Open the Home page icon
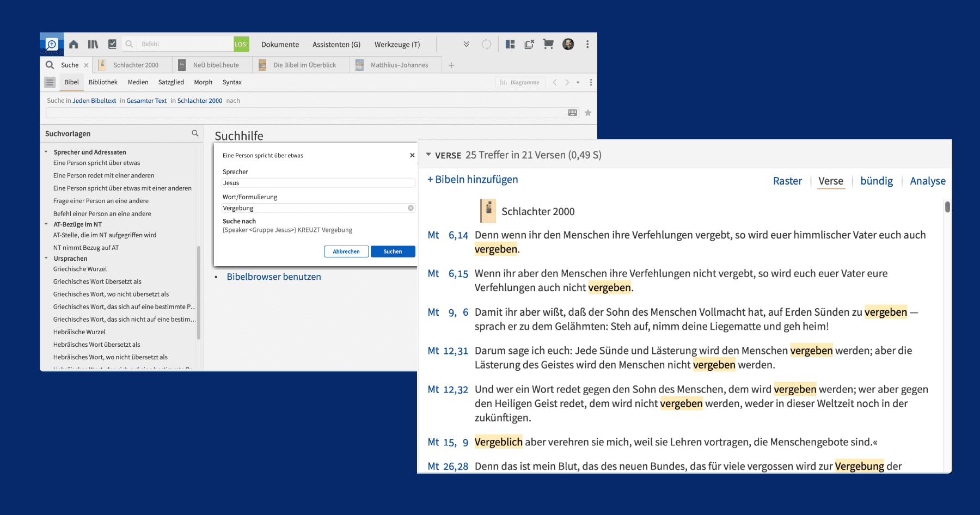Viewport: 980px width, 515px height. [73, 44]
